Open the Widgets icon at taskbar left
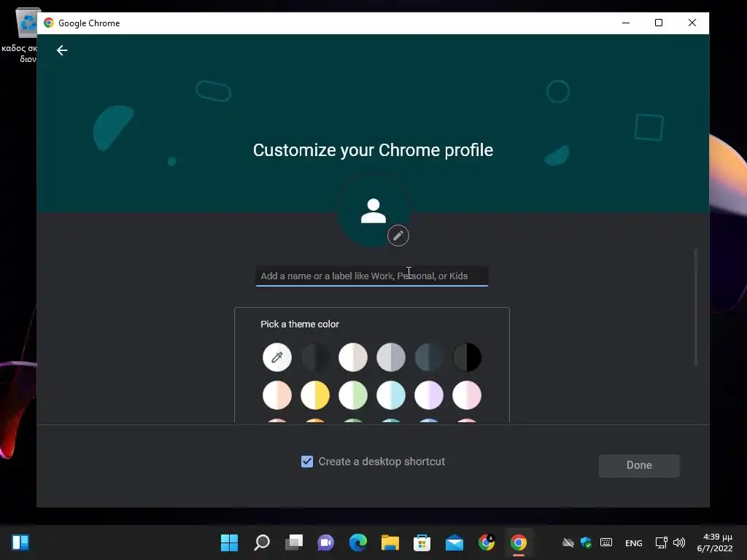Screen dimensions: 747x560 coord(20,542)
